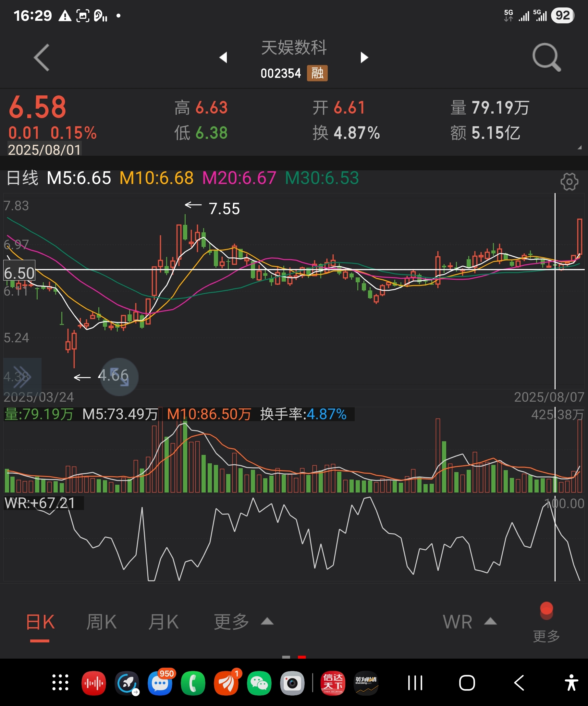Open the WR indicator dropdown

click(x=470, y=622)
